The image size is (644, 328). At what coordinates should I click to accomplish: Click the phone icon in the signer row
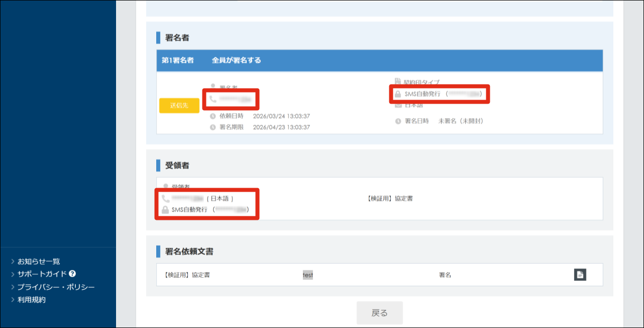click(x=213, y=100)
